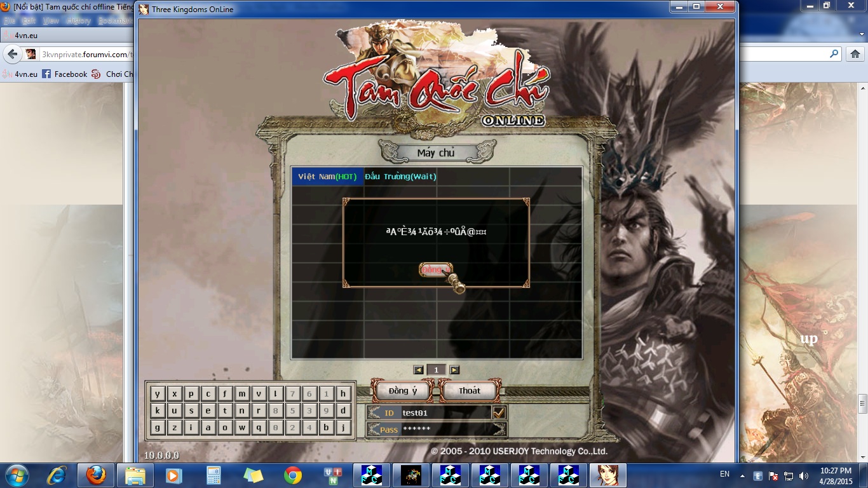Open the 4vn.eu bookmark in bookmarks bar
This screenshot has height=488, width=868.
point(20,74)
